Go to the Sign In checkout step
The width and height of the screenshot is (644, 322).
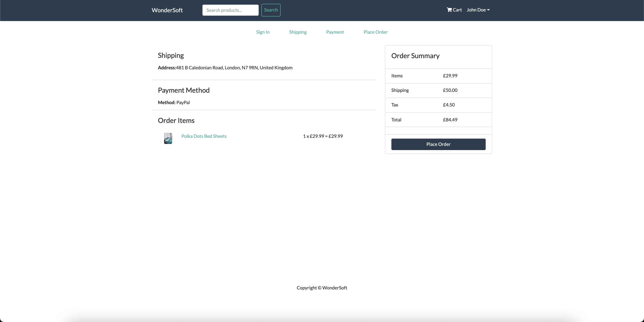(x=263, y=32)
